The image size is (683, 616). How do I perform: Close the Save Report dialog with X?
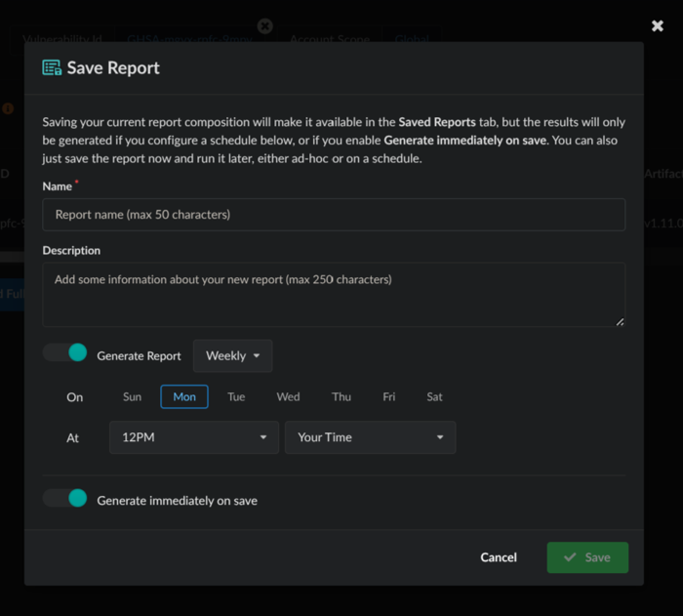tap(658, 26)
